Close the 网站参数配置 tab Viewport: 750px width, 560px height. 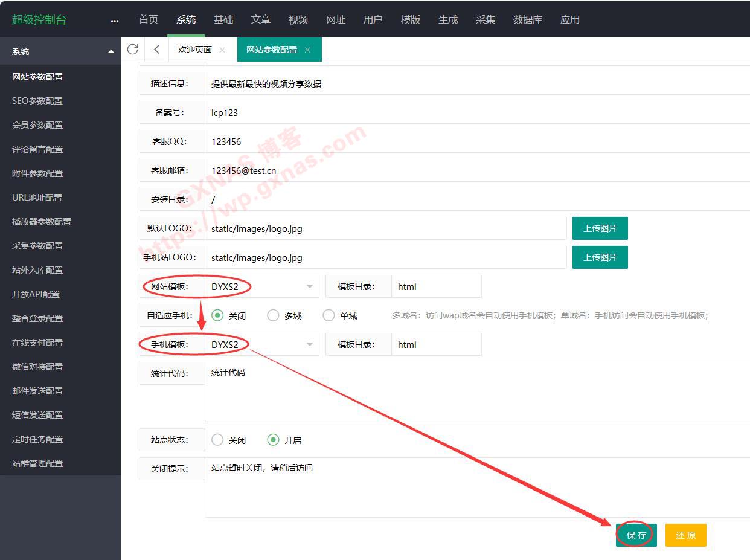click(307, 50)
